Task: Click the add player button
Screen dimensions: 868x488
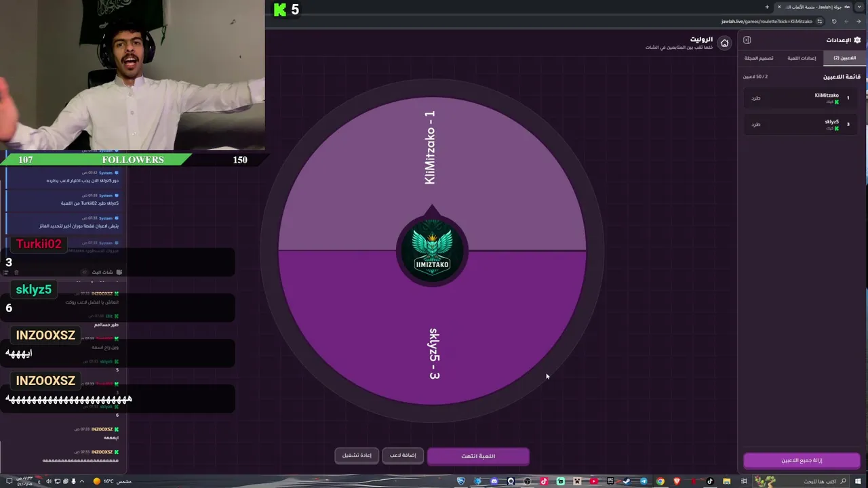Action: pyautogui.click(x=403, y=455)
